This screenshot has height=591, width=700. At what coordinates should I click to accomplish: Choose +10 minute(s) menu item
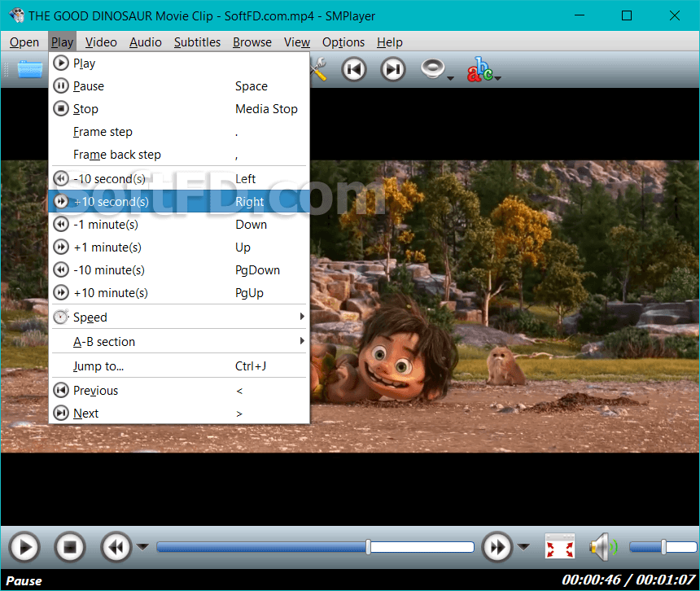179,292
